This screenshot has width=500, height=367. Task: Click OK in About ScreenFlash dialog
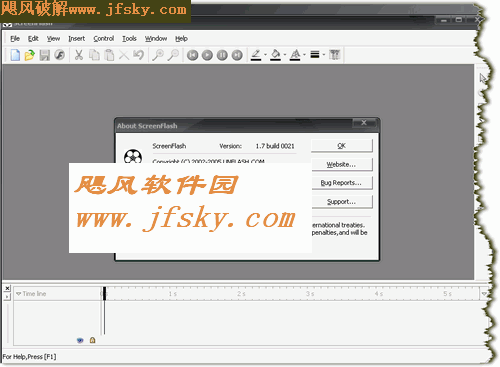click(342, 146)
